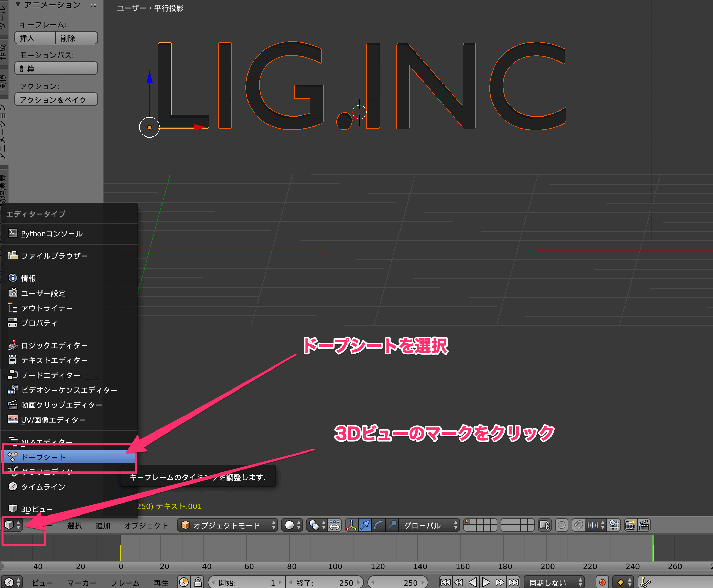Enable the scale manipulator icon

[392, 525]
